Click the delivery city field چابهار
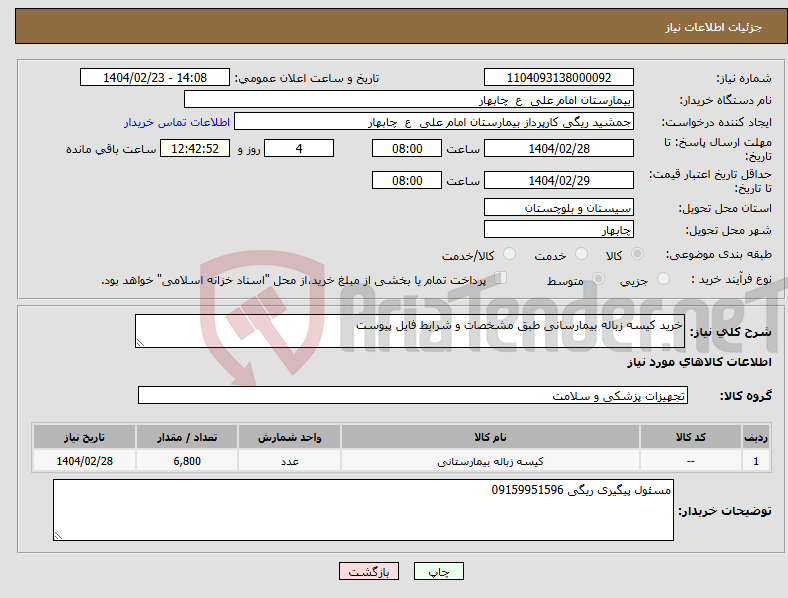 click(558, 229)
